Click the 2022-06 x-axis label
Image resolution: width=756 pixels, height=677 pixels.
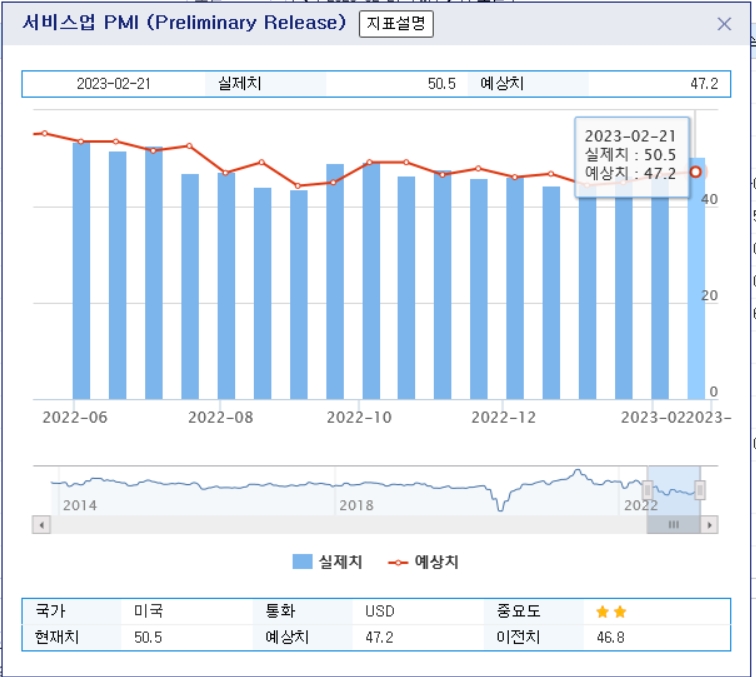click(75, 417)
